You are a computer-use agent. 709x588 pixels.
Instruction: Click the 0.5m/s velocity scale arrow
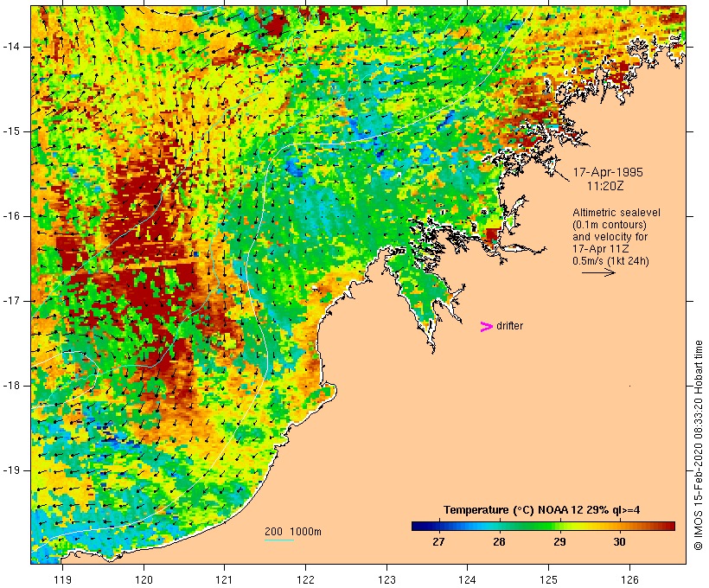[598, 272]
